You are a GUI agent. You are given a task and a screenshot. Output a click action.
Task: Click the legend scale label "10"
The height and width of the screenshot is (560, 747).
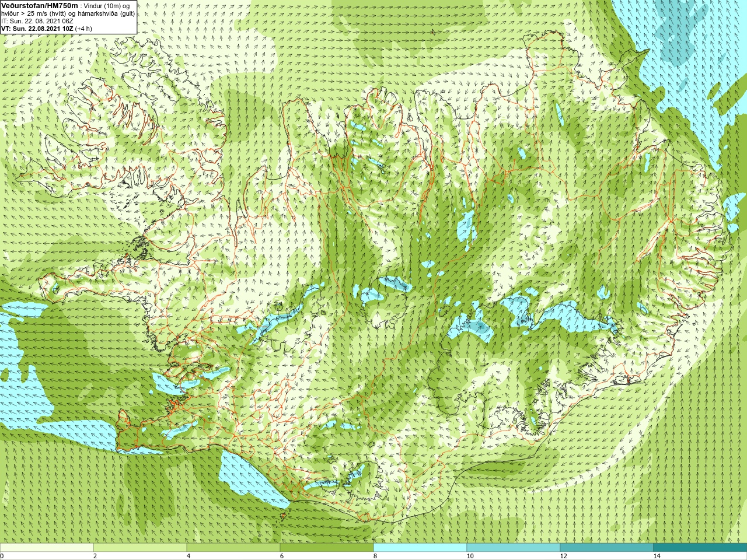(470, 556)
